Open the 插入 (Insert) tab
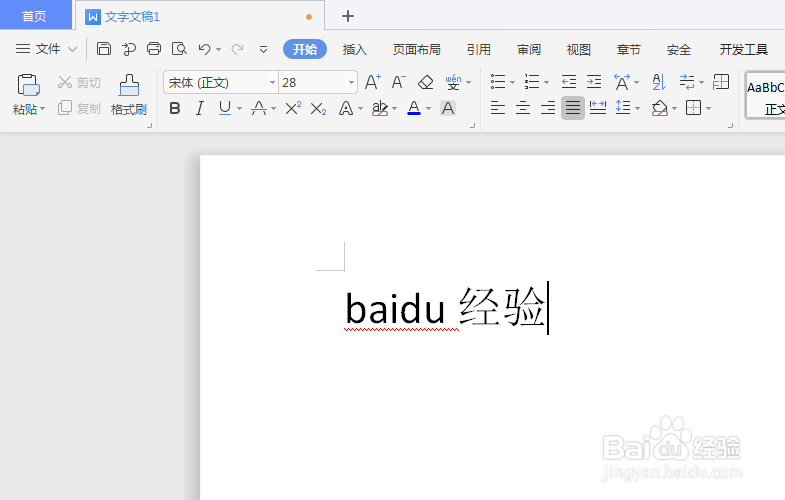 pos(355,49)
